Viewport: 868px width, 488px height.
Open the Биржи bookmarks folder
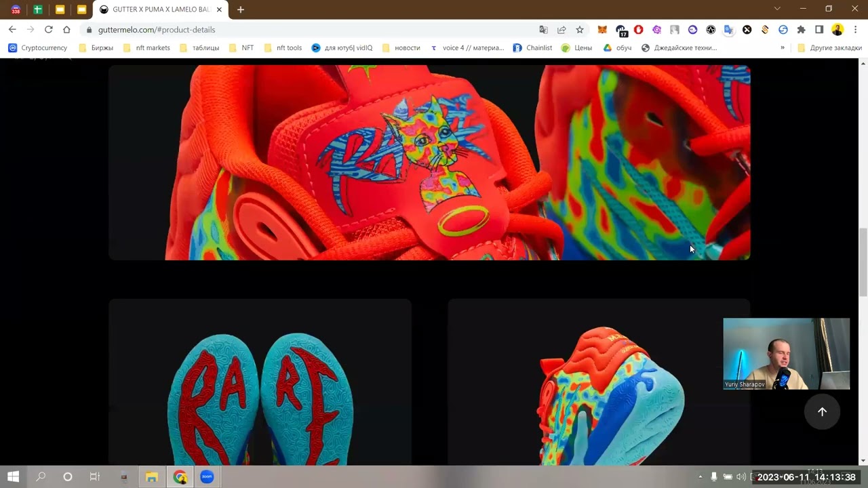click(x=96, y=48)
